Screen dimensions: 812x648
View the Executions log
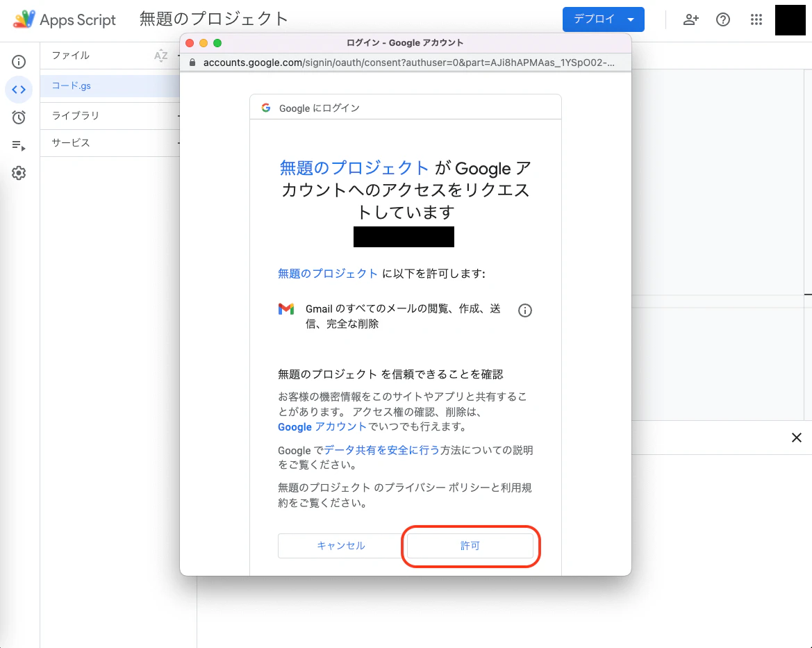19,145
